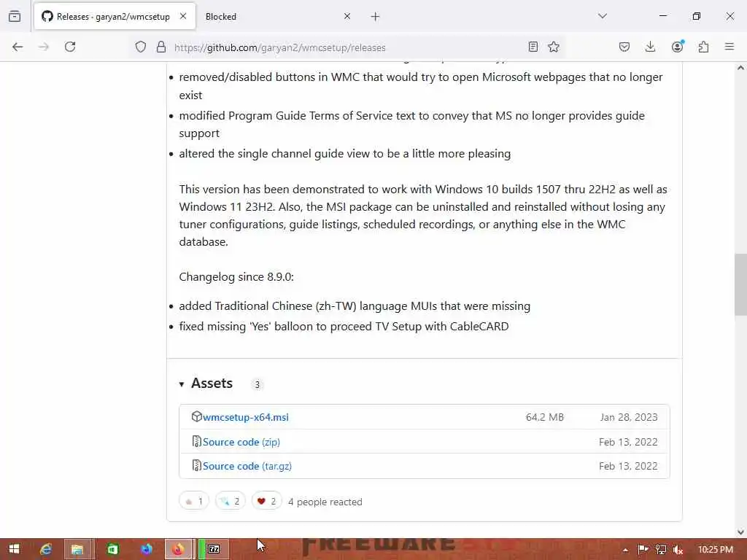Image resolution: width=747 pixels, height=560 pixels.
Task: Toggle reader view for page
Action: coord(533,47)
